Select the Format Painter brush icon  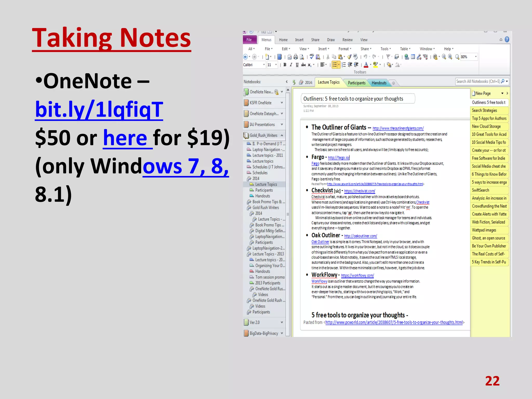pos(349,57)
